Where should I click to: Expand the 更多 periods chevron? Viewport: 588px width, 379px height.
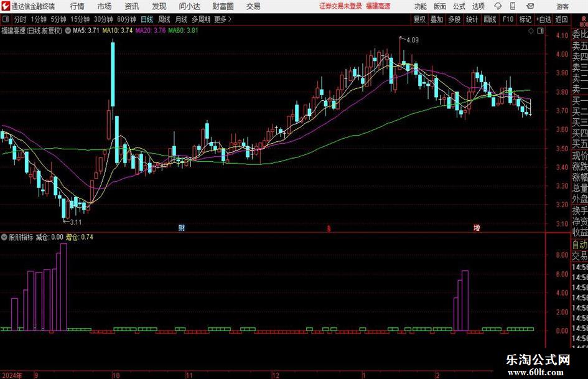coord(230,19)
